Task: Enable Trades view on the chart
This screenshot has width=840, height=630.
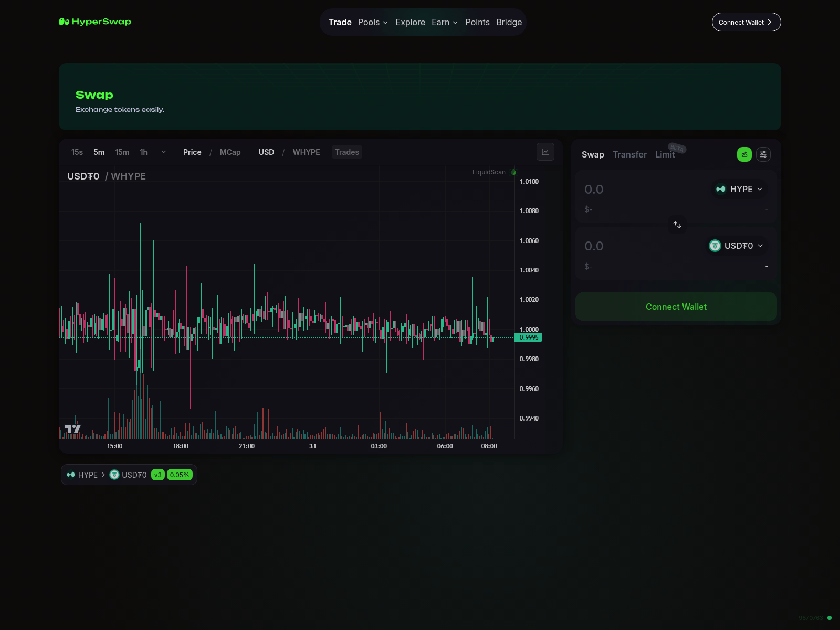Action: point(346,152)
